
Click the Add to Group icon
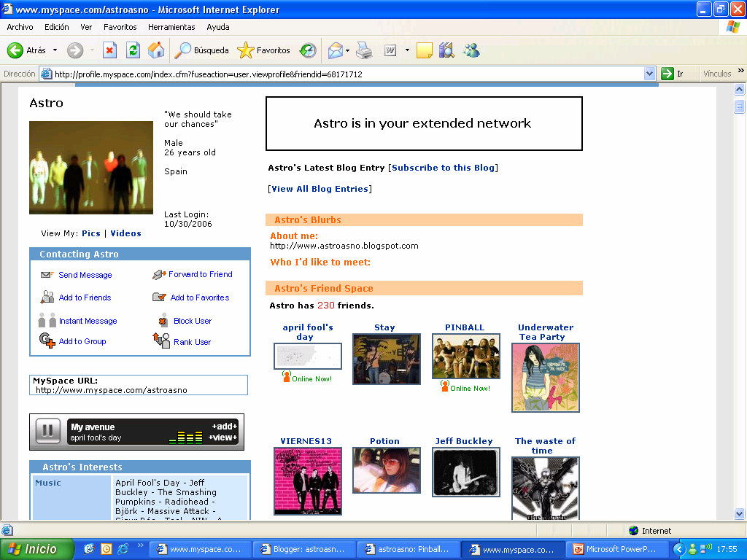click(47, 341)
